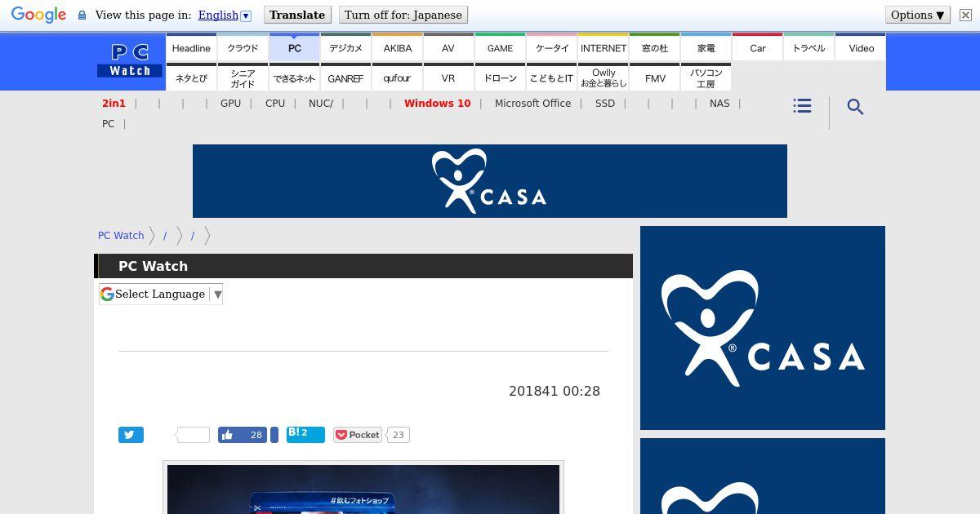Save article to Pocket
This screenshot has width=980, height=514.
(358, 435)
